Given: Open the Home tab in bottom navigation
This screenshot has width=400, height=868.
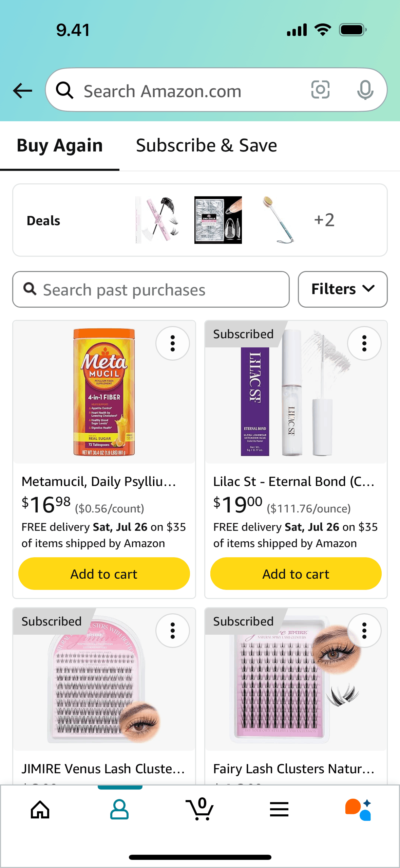Looking at the screenshot, I should pos(40,809).
